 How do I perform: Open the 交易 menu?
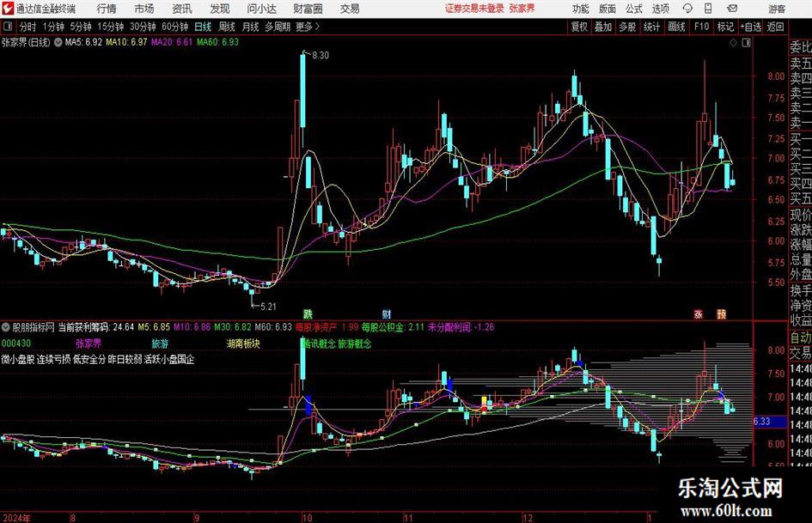click(350, 9)
